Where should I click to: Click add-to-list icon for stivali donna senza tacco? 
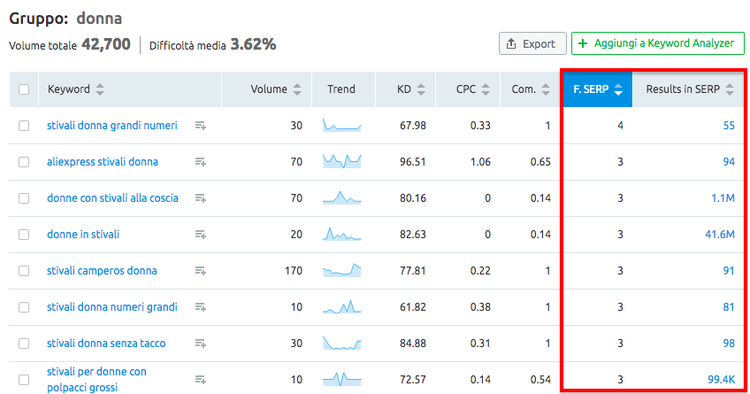pos(200,344)
